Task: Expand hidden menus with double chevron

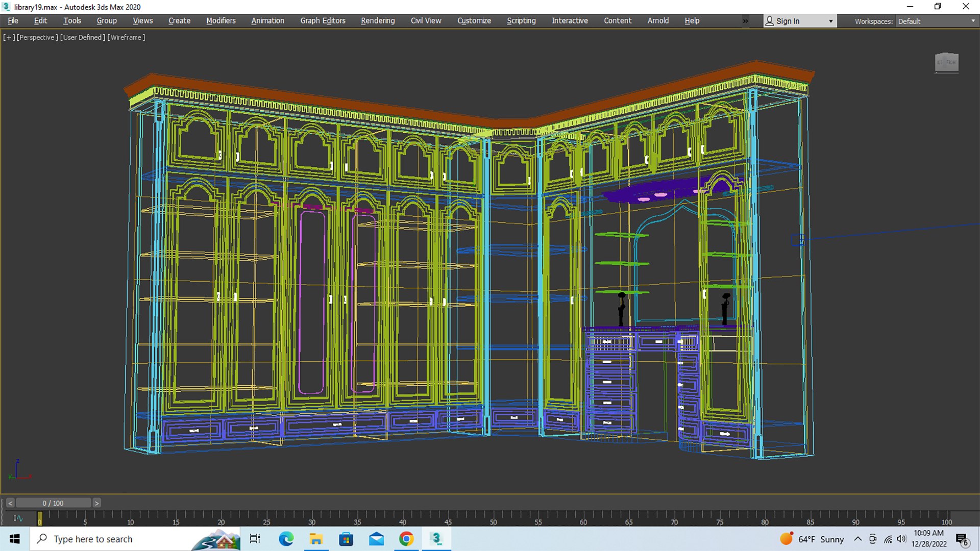Action: click(745, 21)
